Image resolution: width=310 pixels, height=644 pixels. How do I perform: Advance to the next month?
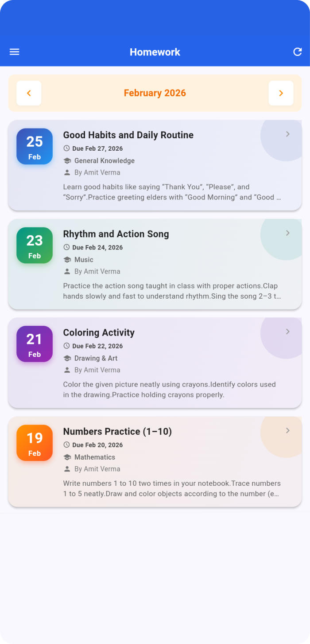281,93
